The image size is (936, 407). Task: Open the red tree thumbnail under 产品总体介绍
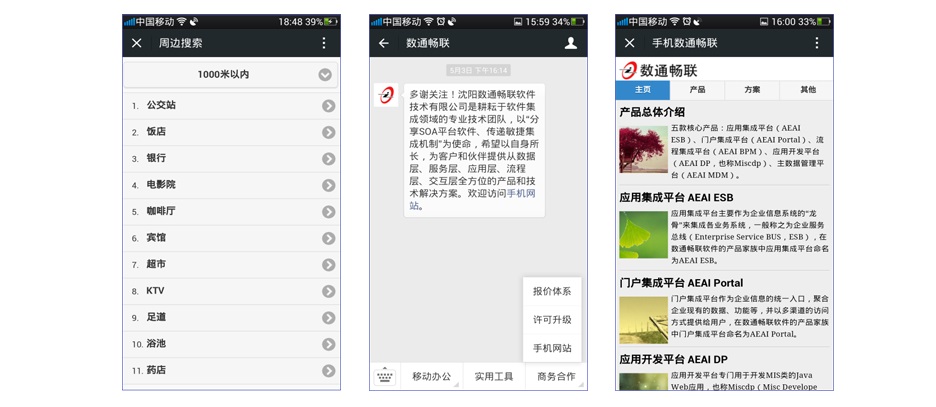[643, 150]
